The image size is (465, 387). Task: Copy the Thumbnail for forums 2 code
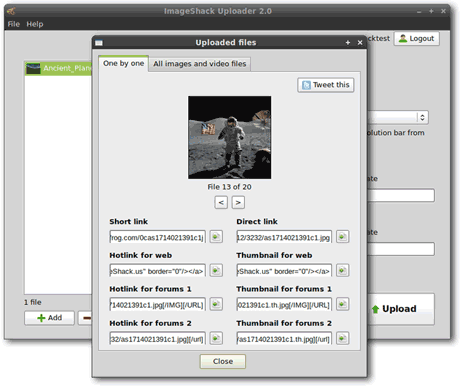(342, 339)
